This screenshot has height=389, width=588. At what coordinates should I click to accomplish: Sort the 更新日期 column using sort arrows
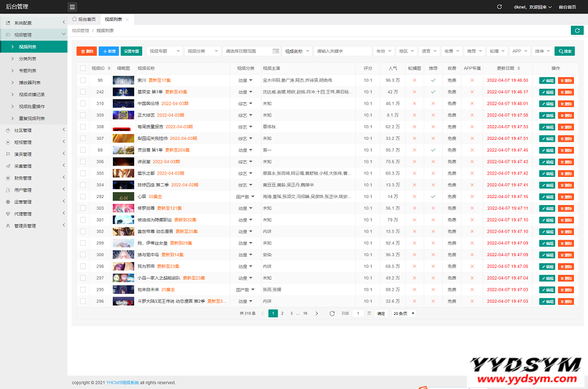518,69
